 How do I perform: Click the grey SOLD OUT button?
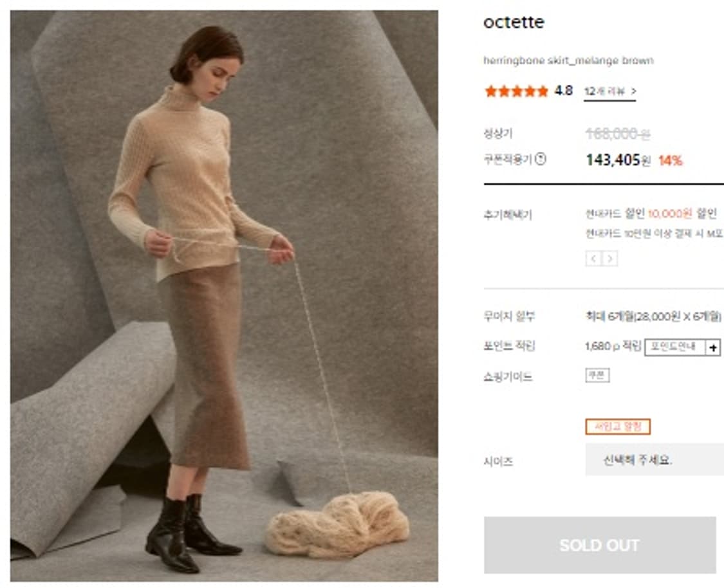click(x=599, y=545)
